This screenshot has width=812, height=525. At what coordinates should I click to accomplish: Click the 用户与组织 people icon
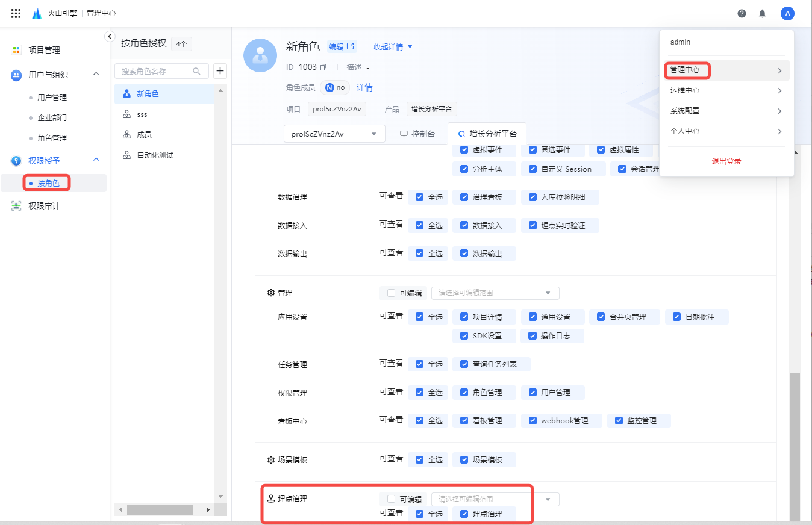pyautogui.click(x=17, y=75)
